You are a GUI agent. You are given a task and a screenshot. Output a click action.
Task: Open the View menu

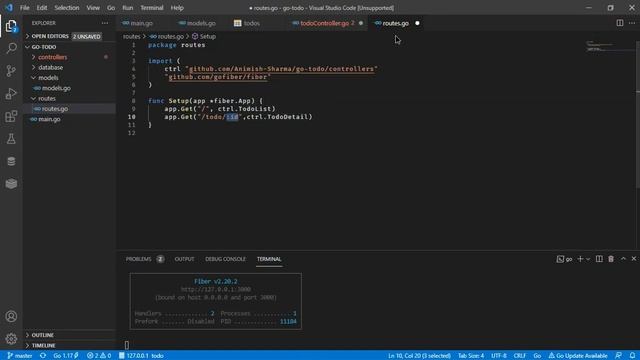pyautogui.click(x=93, y=8)
